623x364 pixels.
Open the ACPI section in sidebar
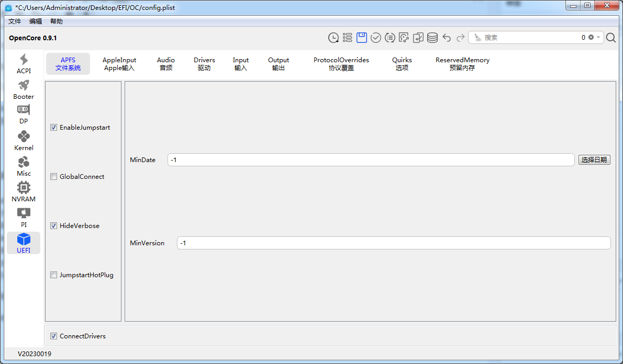[24, 64]
